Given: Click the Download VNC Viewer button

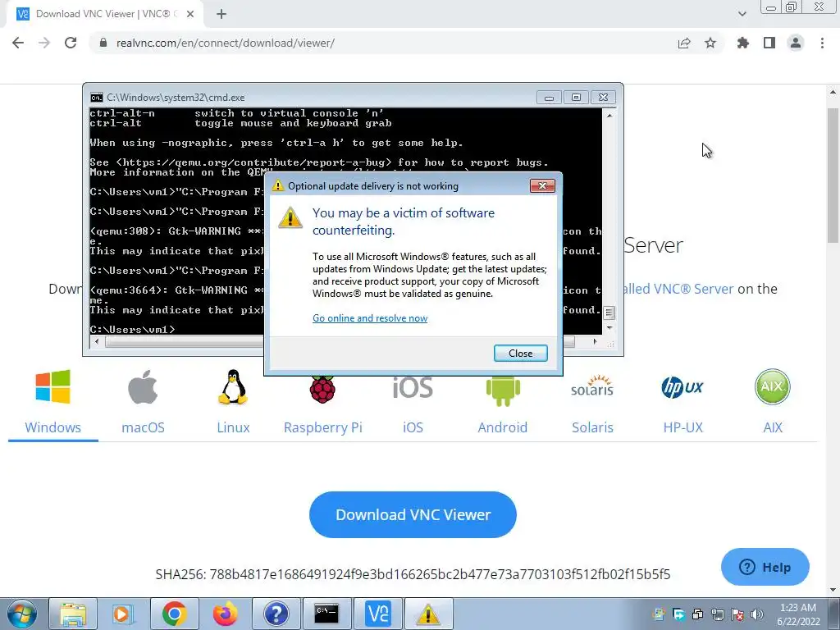Looking at the screenshot, I should point(413,515).
